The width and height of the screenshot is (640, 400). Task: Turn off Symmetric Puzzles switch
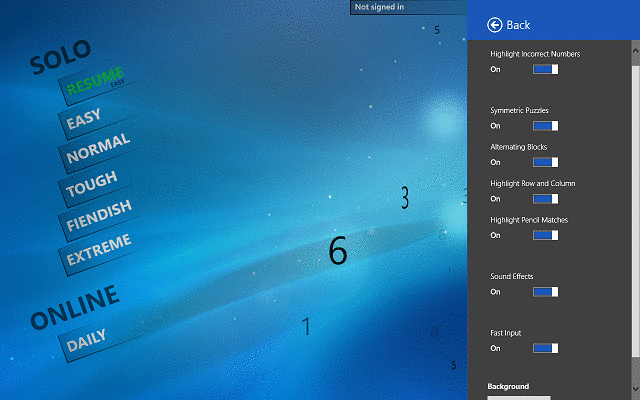click(545, 126)
